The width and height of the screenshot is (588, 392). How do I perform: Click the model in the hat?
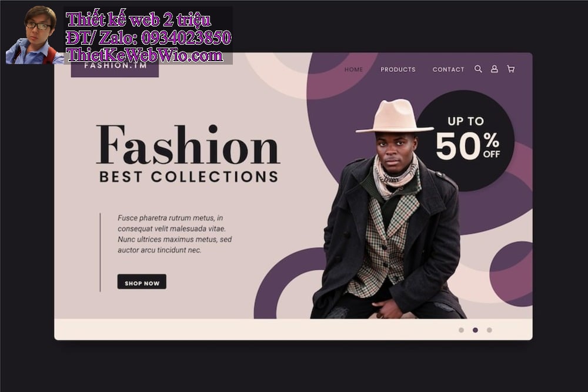[x=390, y=210]
